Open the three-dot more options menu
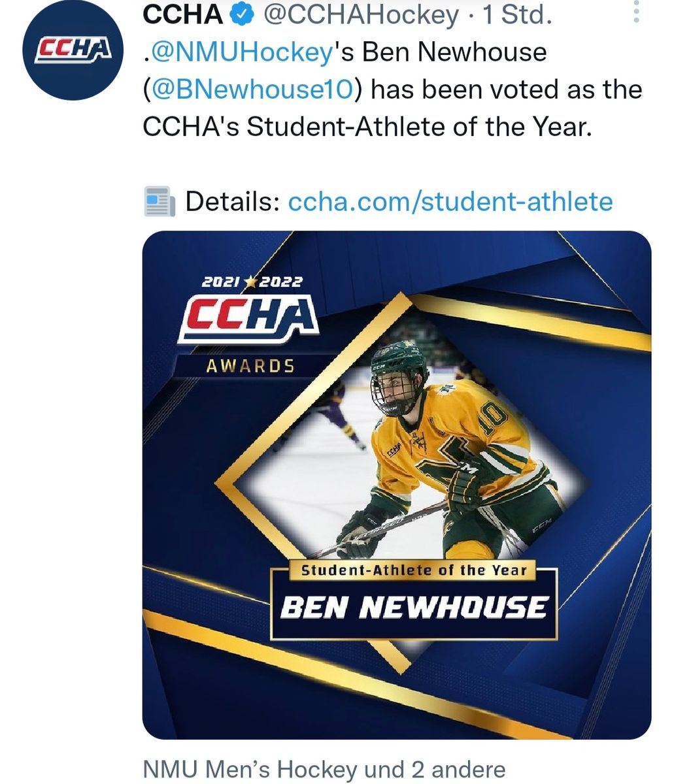Screen dimensions: 674x784 click(x=636, y=12)
